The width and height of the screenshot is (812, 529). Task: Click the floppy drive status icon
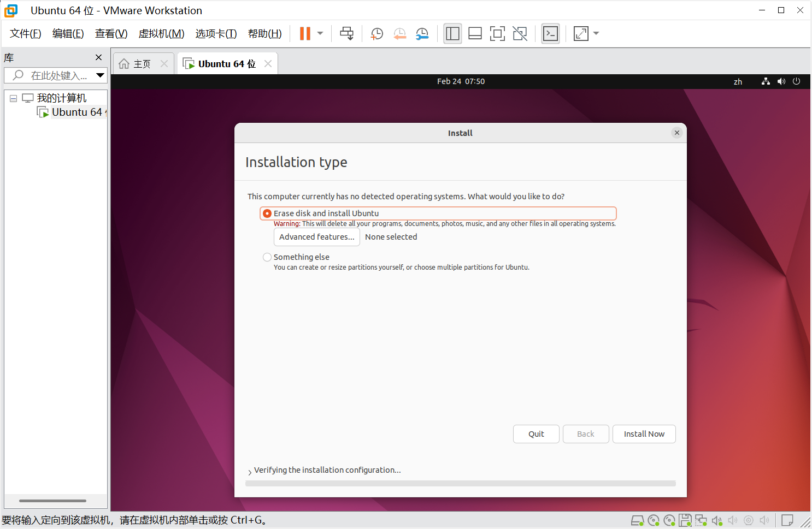[685, 520]
